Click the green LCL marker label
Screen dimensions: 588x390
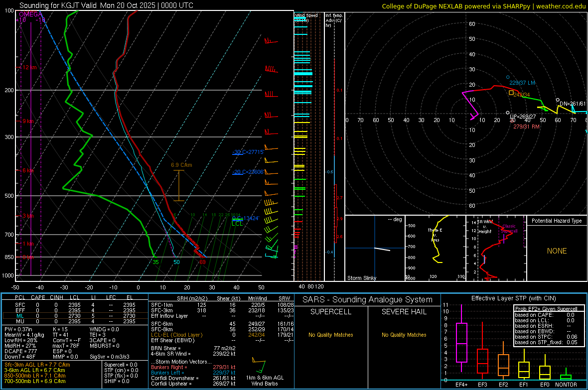tap(237, 224)
